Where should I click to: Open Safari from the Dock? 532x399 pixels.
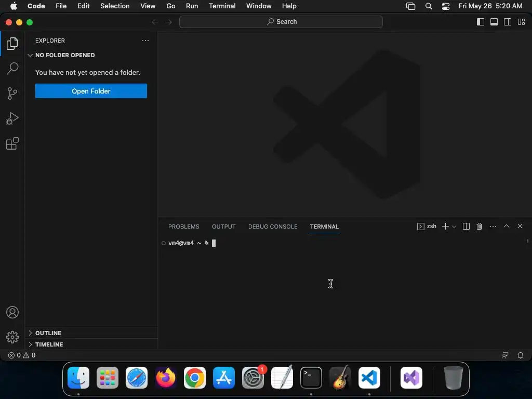pos(137,378)
